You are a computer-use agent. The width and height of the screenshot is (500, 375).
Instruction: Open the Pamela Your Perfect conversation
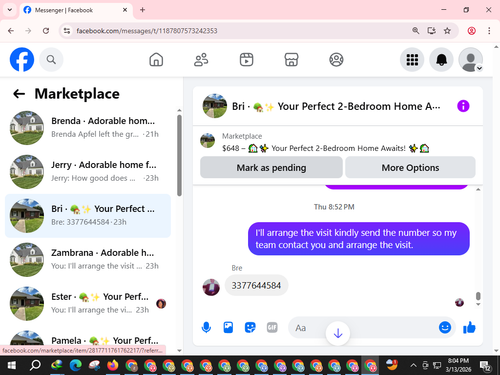88,337
